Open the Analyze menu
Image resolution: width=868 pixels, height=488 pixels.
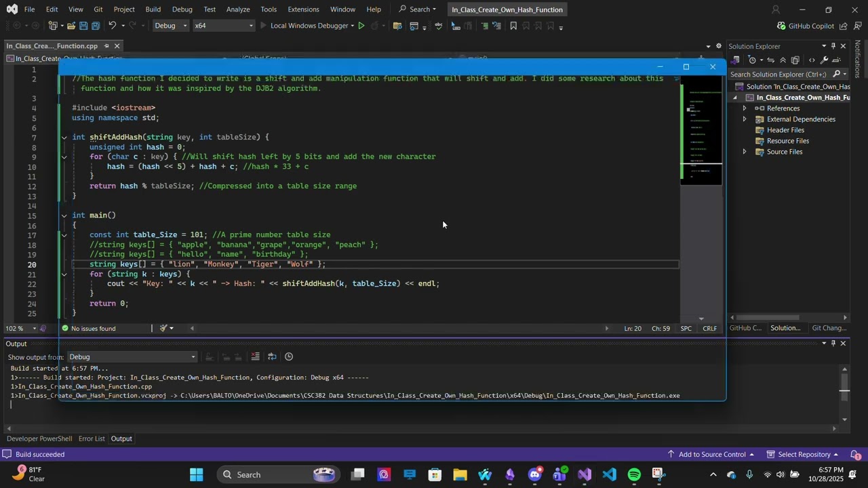238,9
